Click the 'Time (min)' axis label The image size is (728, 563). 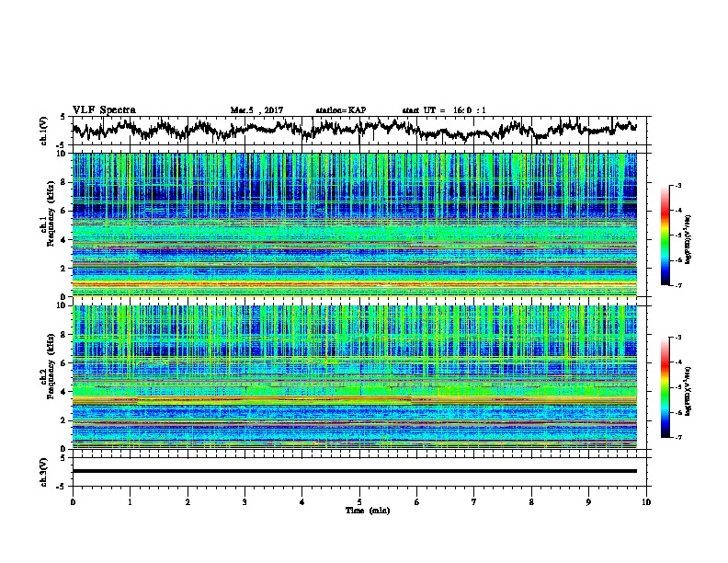[x=368, y=511]
